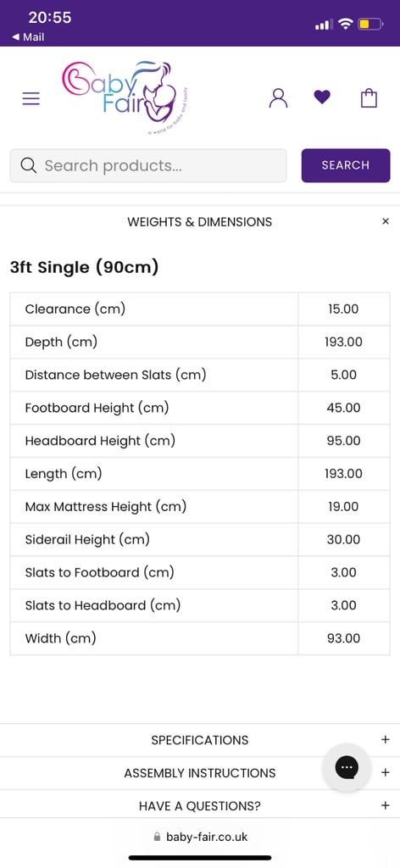Open the hamburger navigation menu
Image resolution: width=400 pixels, height=868 pixels.
31,98
